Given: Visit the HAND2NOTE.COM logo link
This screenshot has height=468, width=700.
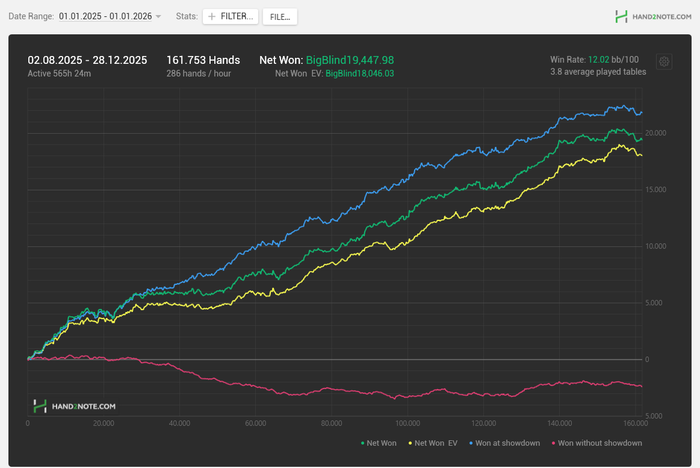Looking at the screenshot, I should (x=653, y=17).
